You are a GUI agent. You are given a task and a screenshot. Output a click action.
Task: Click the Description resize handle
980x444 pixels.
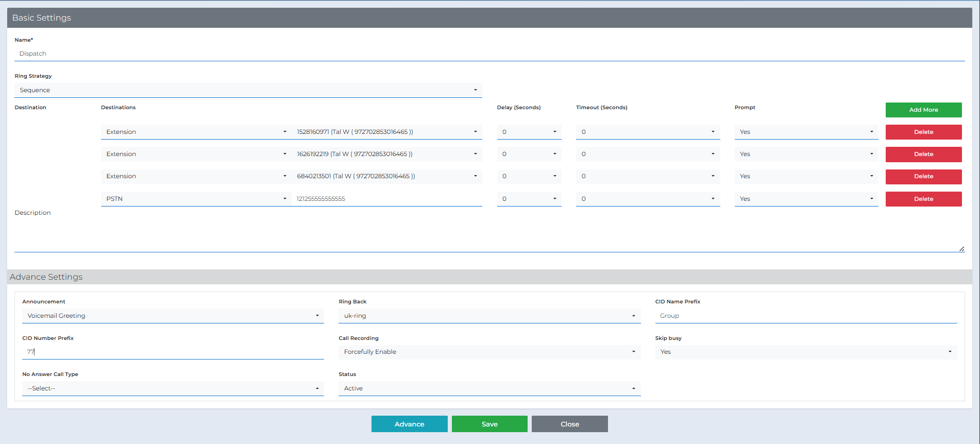961,249
